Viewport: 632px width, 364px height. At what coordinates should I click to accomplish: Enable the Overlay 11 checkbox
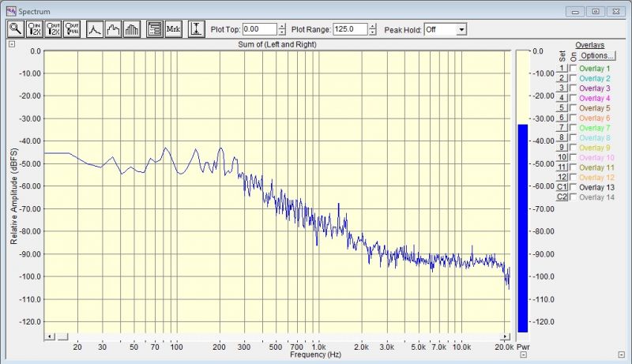(x=573, y=167)
